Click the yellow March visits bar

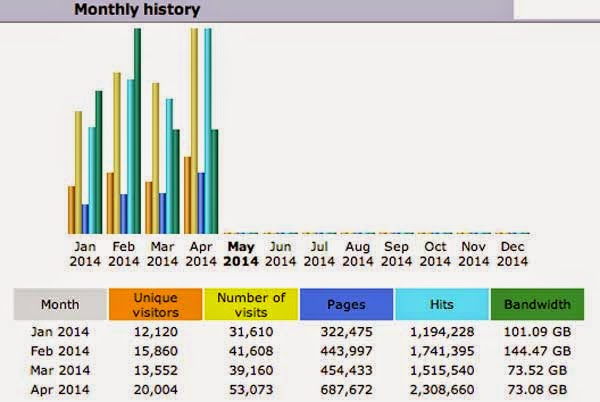point(155,158)
